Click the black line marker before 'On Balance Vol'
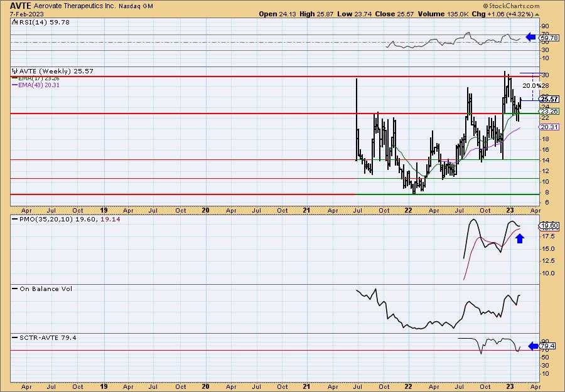Screen dimensions: 565x392 click(x=15, y=289)
